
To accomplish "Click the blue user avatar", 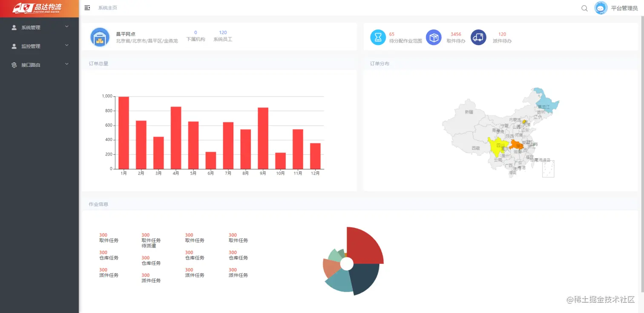I will coord(601,8).
